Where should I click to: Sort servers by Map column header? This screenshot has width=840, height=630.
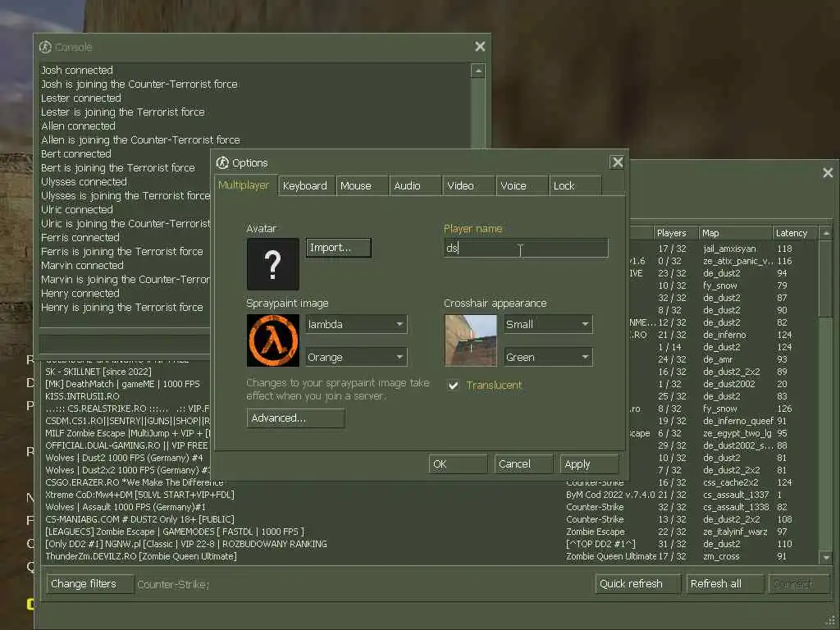(736, 233)
